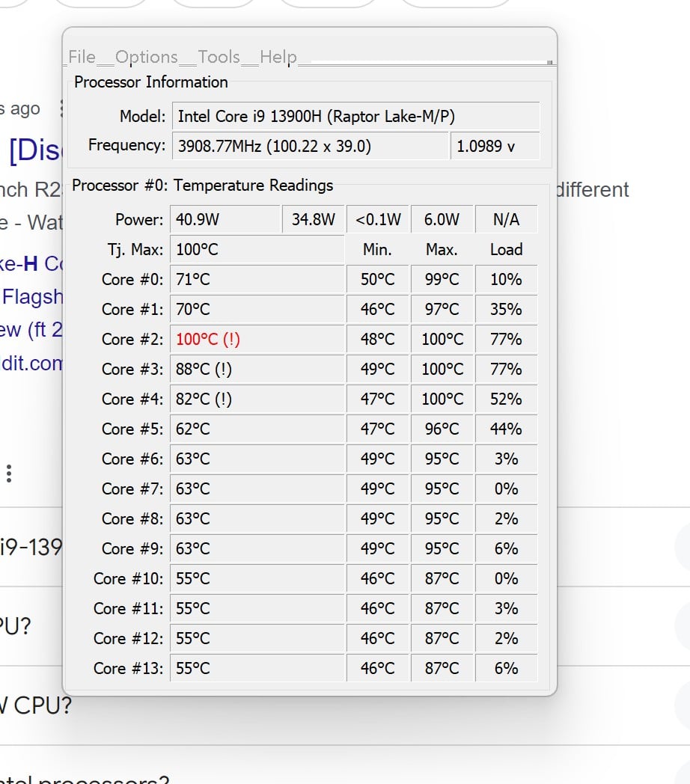Click the N/A power cell
690x784 pixels.
click(x=507, y=219)
